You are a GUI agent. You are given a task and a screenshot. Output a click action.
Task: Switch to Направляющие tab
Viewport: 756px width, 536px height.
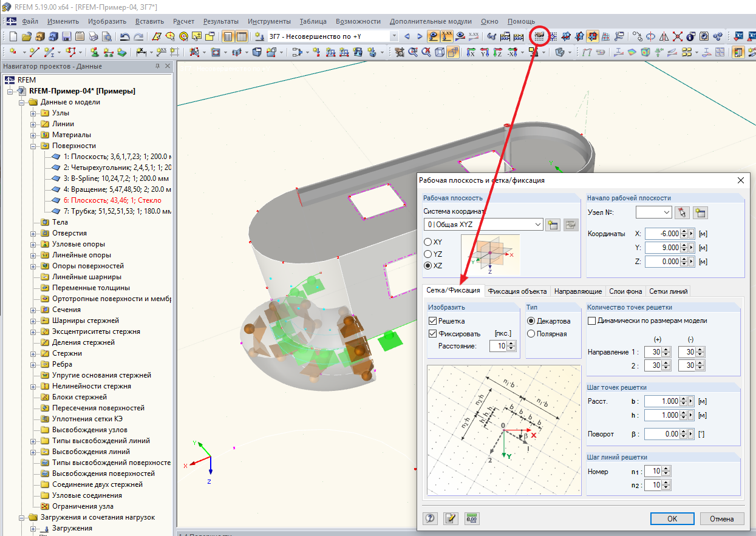click(578, 291)
